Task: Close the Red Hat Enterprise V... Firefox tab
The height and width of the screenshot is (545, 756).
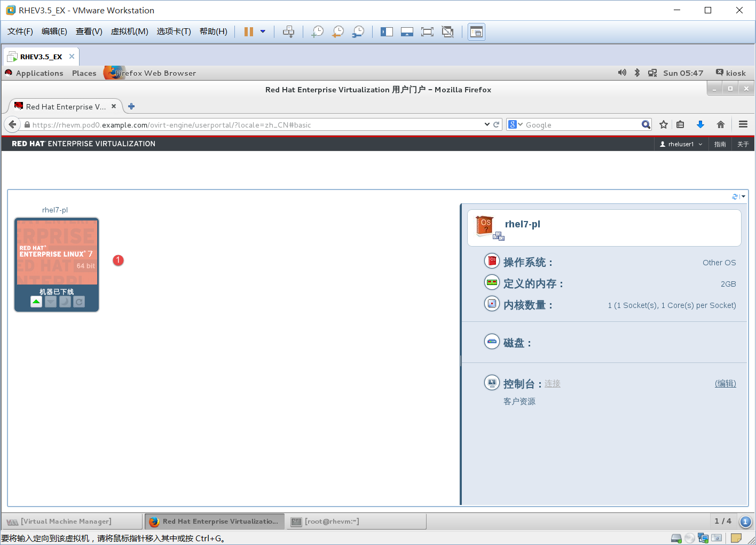Action: pyautogui.click(x=114, y=106)
